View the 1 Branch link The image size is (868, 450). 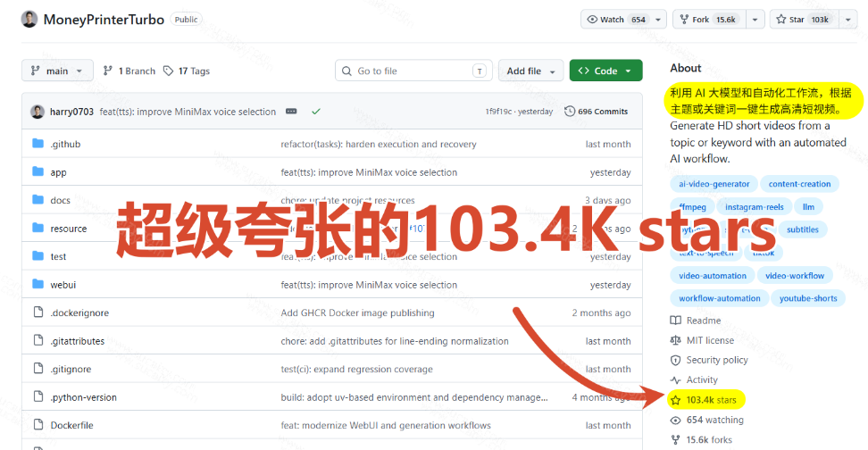[129, 71]
